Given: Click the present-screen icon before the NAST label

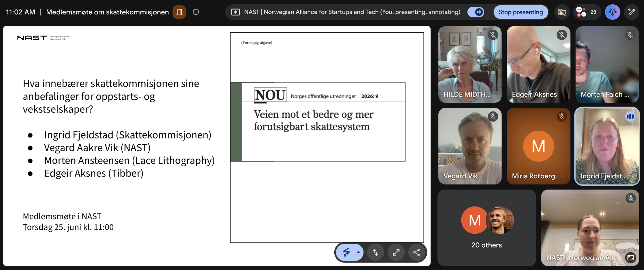Looking at the screenshot, I should [x=235, y=12].
